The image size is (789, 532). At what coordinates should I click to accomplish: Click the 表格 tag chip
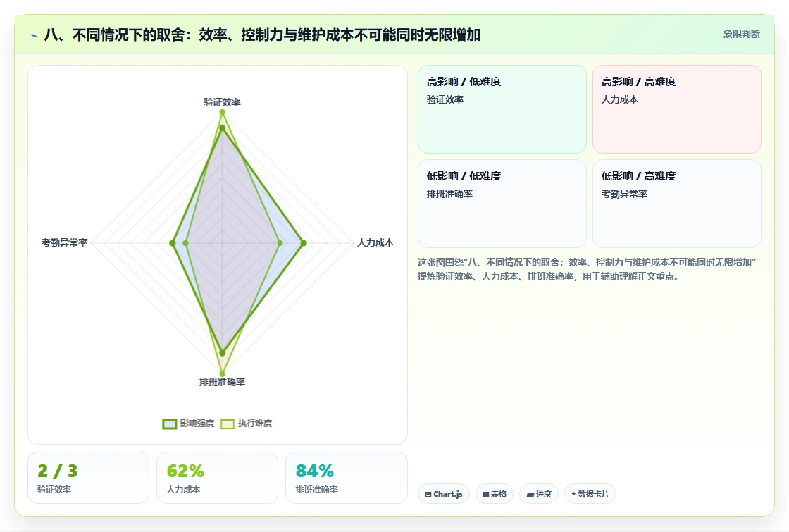(x=494, y=494)
